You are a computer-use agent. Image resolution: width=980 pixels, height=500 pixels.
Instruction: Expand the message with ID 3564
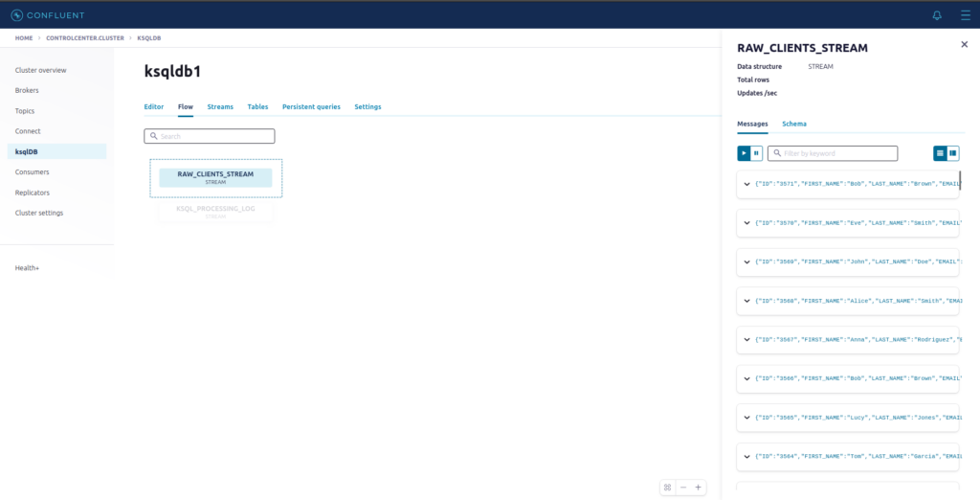coord(746,457)
